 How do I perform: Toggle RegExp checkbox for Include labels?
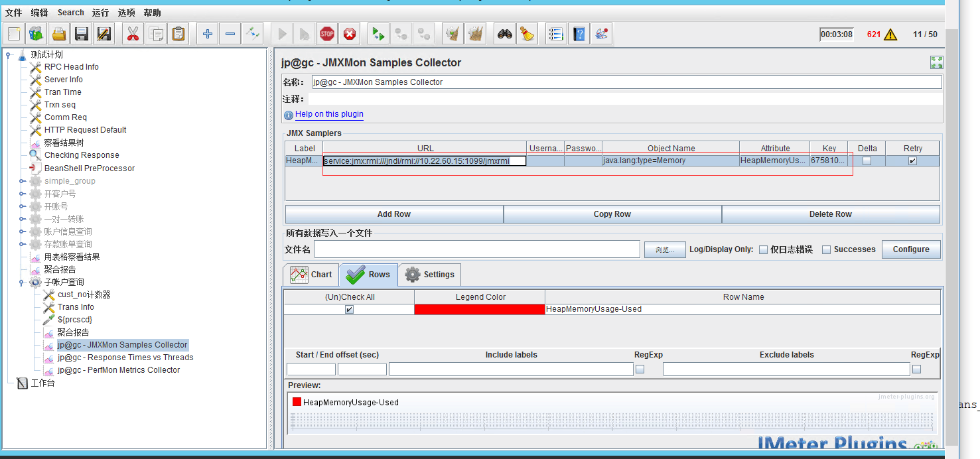[640, 369]
